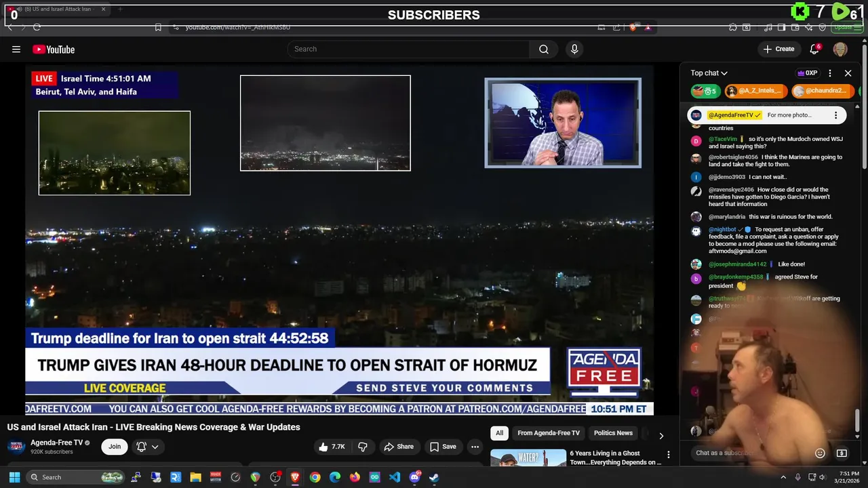Open the Agenda-Free TV channel avatar
868x488 pixels.
click(16, 446)
